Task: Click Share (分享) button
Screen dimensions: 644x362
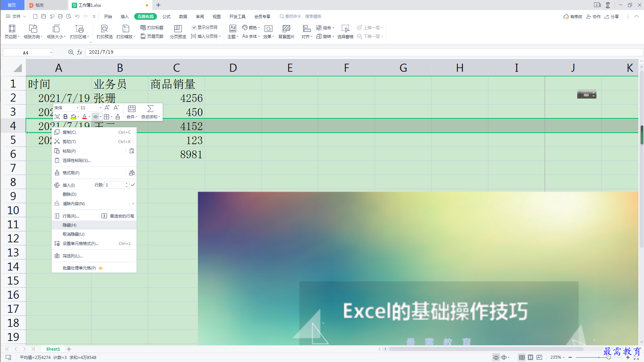Action: point(612,16)
